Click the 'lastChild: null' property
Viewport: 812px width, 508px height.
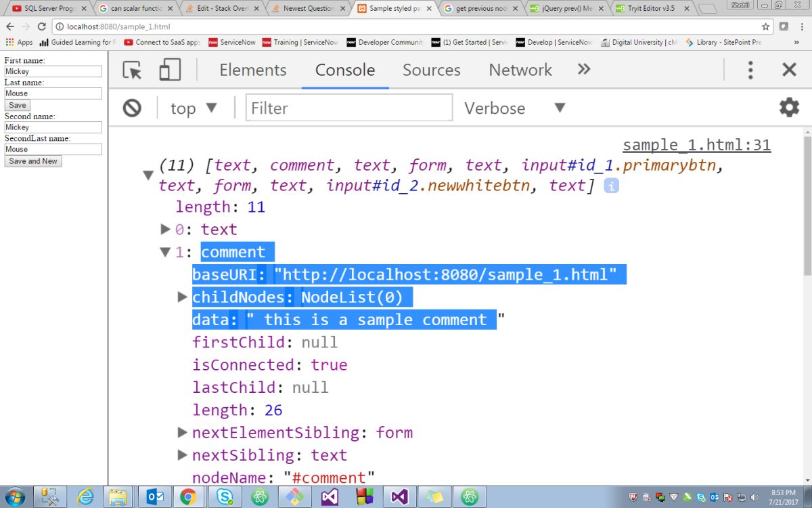pos(260,387)
